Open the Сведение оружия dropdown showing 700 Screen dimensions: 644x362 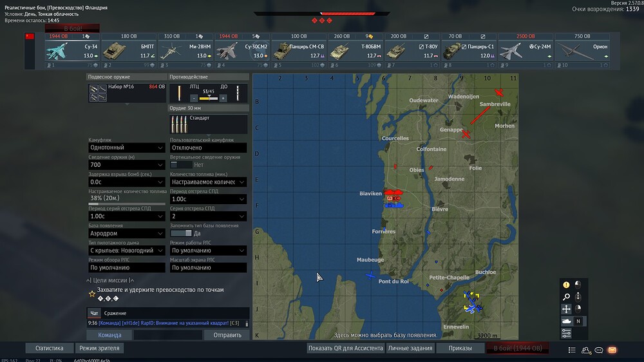pyautogui.click(x=126, y=165)
